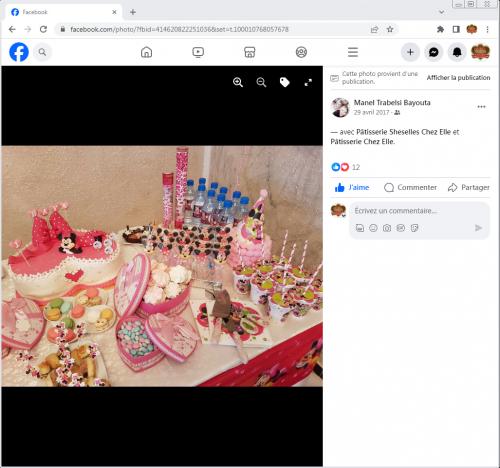Viewport: 500px width, 468px height.
Task: Open the Facebook search icon
Action: pyautogui.click(x=42, y=52)
